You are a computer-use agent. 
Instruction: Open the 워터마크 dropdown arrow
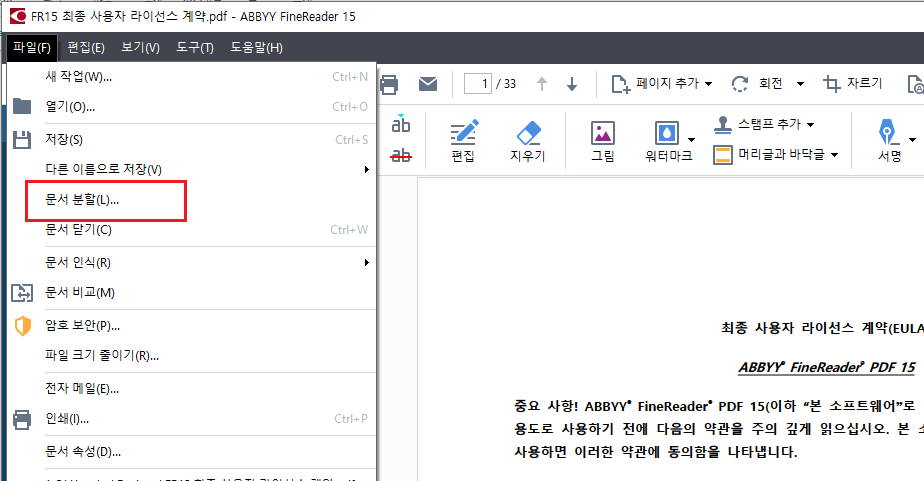[691, 140]
